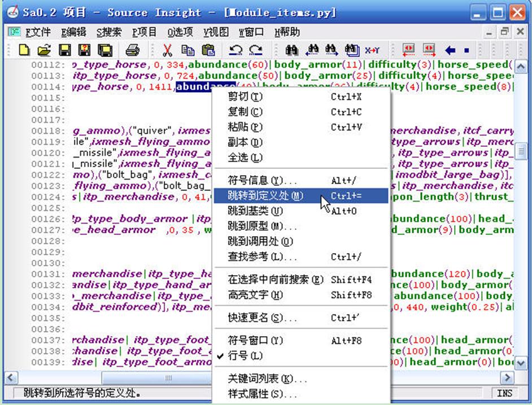This screenshot has width=532, height=405.
Task: Click the Redo arrow icon
Action: [256, 50]
